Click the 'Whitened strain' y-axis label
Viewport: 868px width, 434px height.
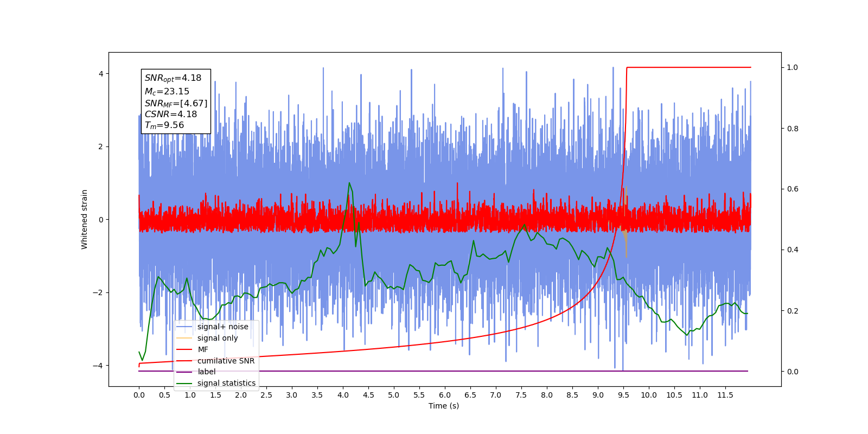[84, 219]
